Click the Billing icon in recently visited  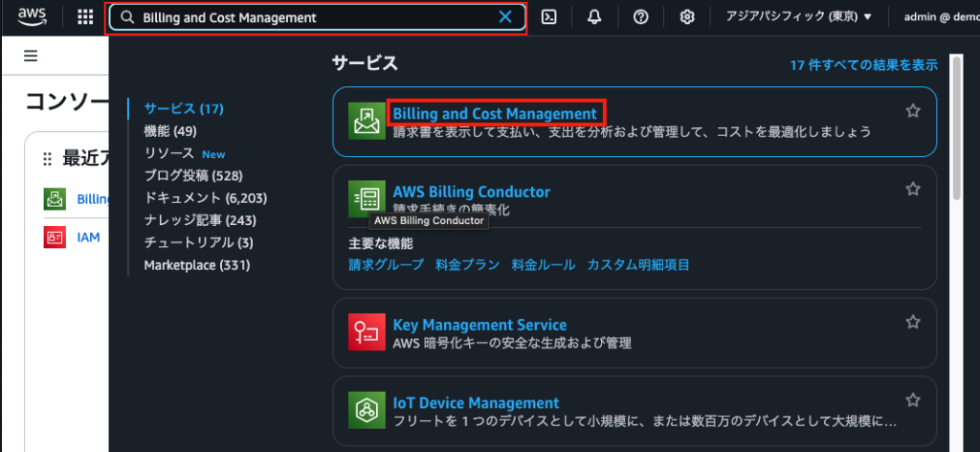click(55, 199)
